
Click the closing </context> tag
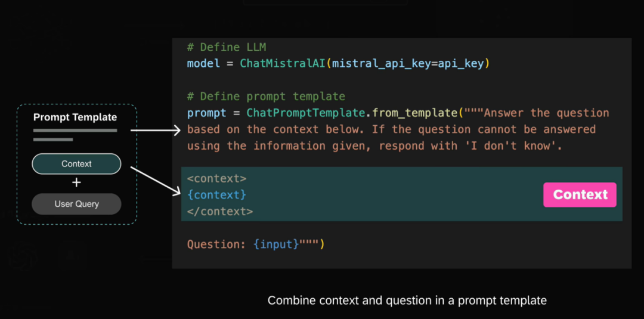tap(220, 212)
